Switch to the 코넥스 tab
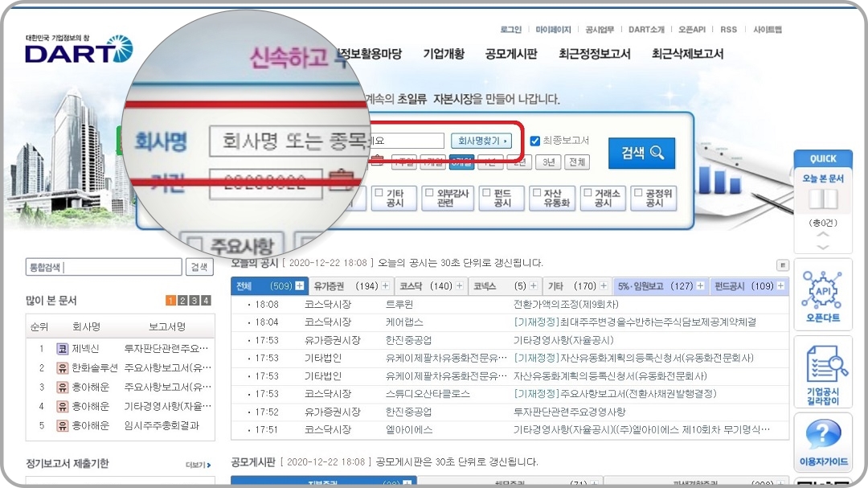The width and height of the screenshot is (868, 488). coord(505,286)
